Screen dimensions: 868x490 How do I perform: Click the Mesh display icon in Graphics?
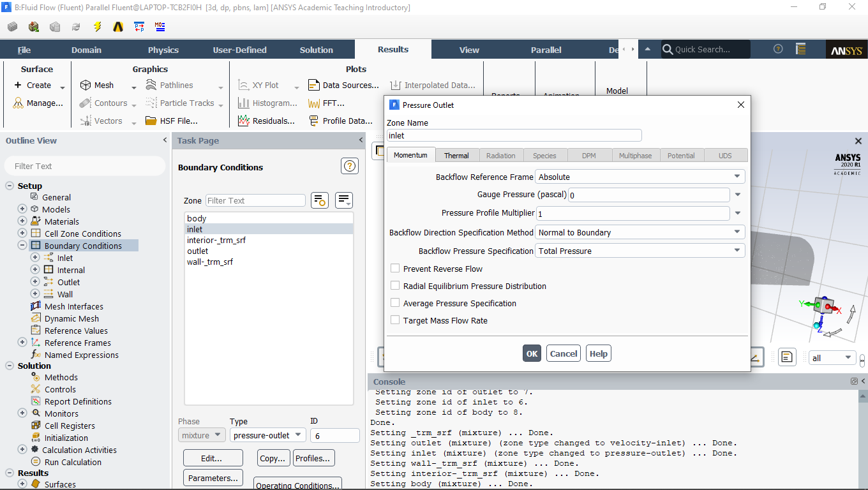pyautogui.click(x=86, y=85)
